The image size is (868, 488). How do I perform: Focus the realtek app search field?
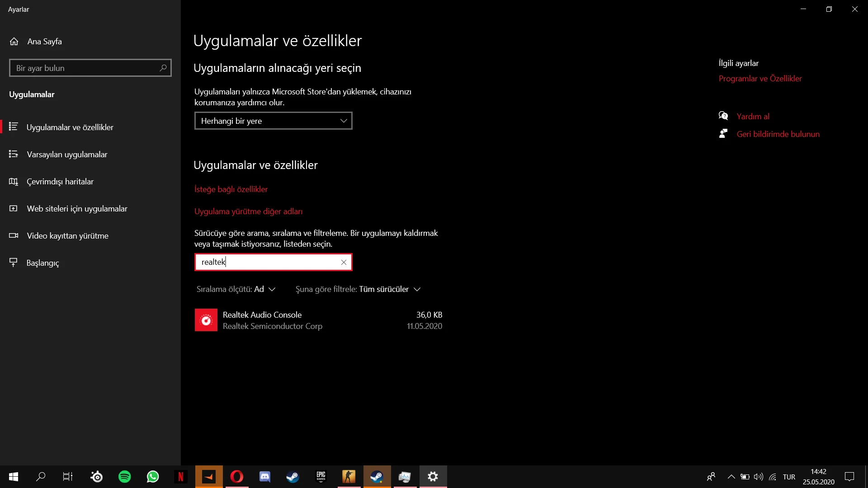(267, 262)
